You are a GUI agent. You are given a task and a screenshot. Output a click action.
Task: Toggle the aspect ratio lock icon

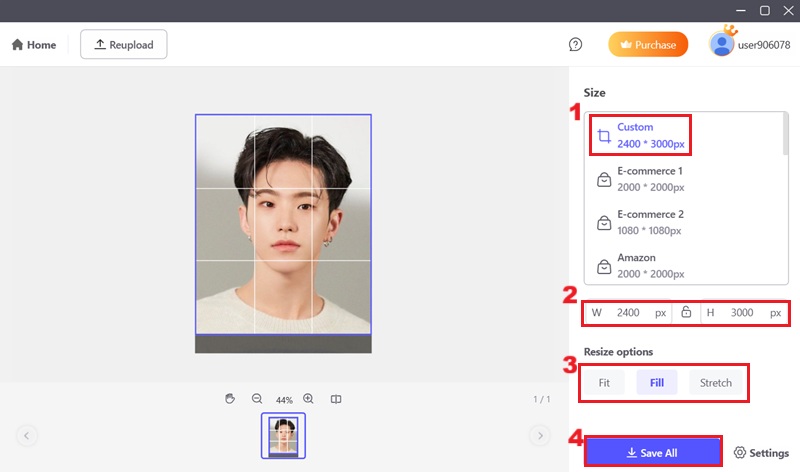686,312
